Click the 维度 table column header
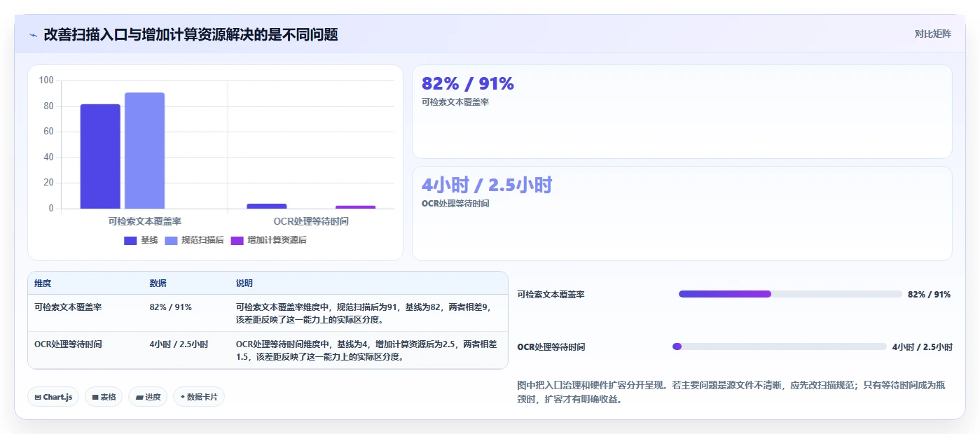The image size is (980, 434). pyautogui.click(x=43, y=283)
